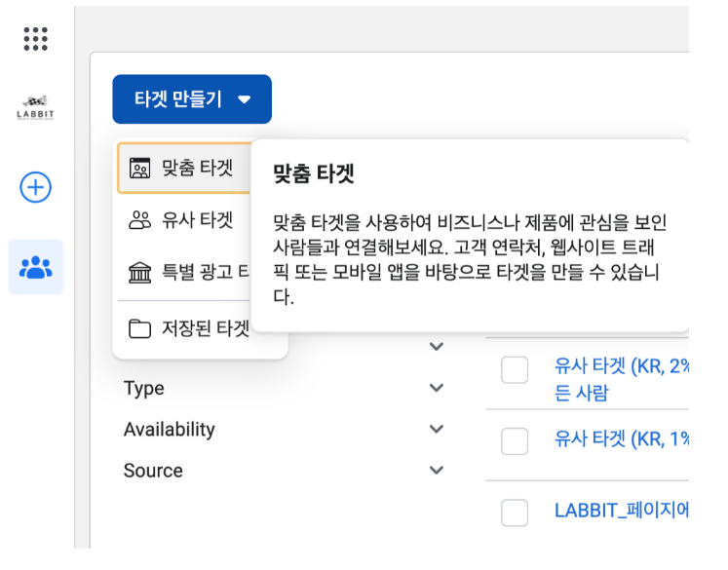Choose 맞춤 타겟 from the menu
The width and height of the screenshot is (728, 570).
(197, 168)
